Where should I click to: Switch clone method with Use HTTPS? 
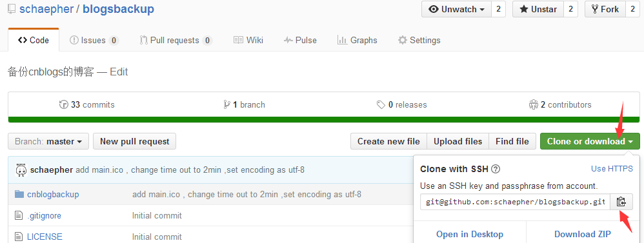(612, 168)
